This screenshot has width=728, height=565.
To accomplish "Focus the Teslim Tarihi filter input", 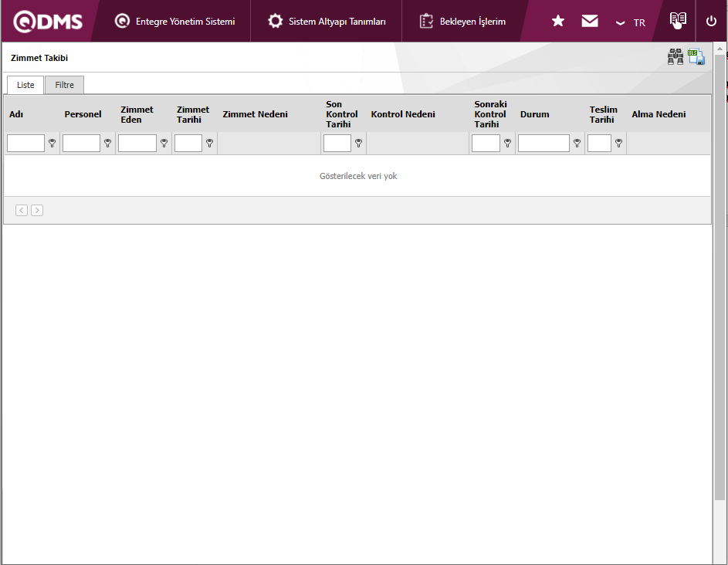I will coord(599,143).
